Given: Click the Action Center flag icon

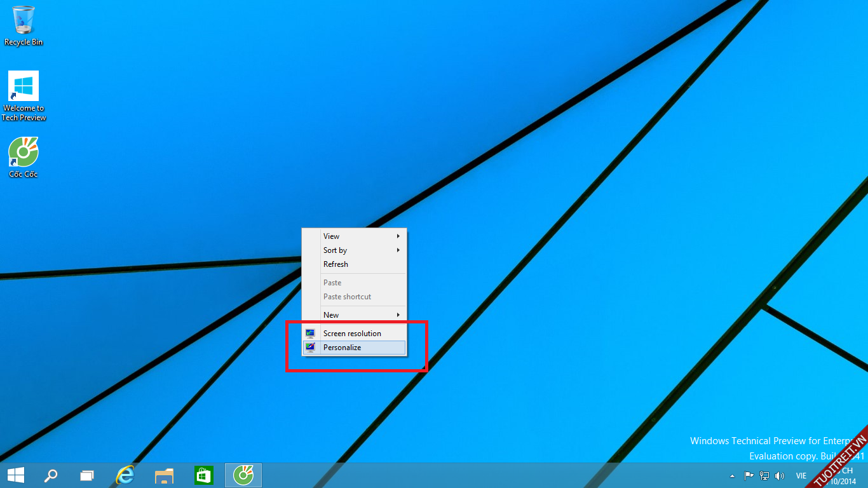Looking at the screenshot, I should click(x=749, y=476).
